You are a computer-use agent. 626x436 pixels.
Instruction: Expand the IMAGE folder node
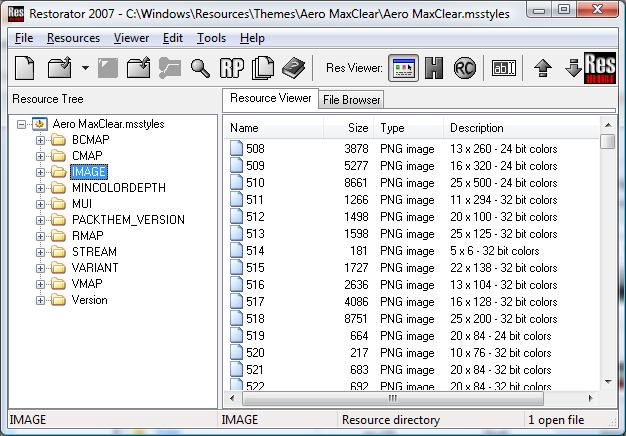(x=40, y=172)
